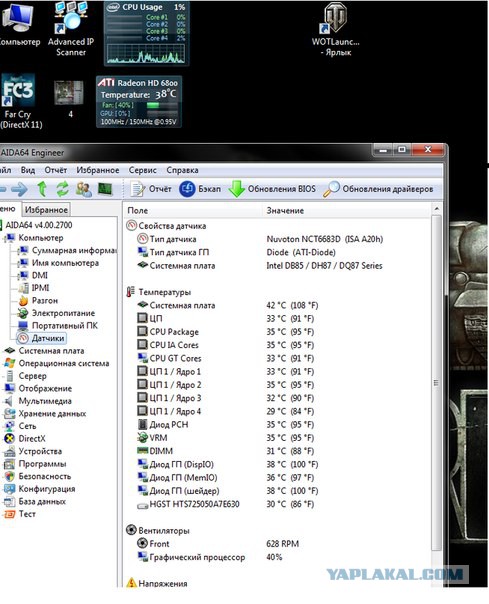
Task: Open the Отчёт toolbar button
Action: [151, 189]
